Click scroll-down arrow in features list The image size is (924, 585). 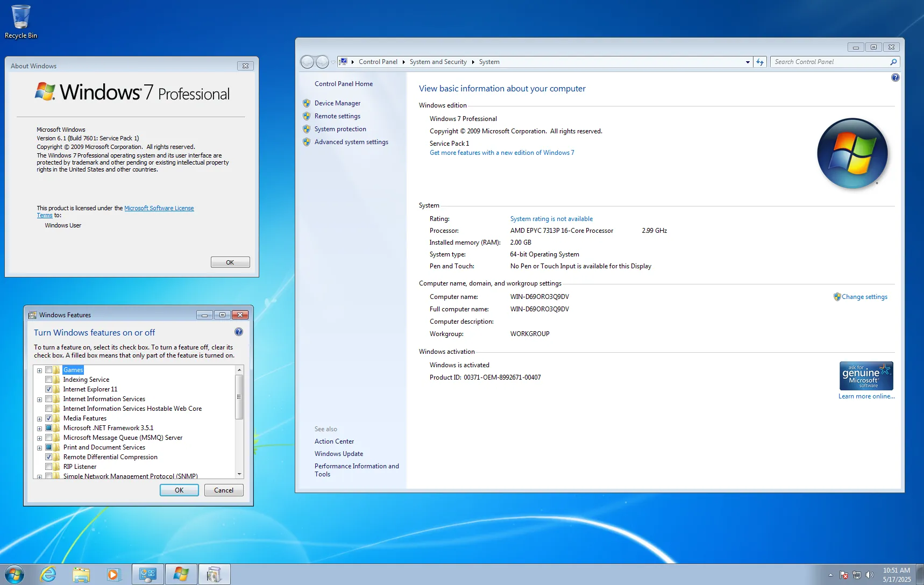pyautogui.click(x=239, y=474)
